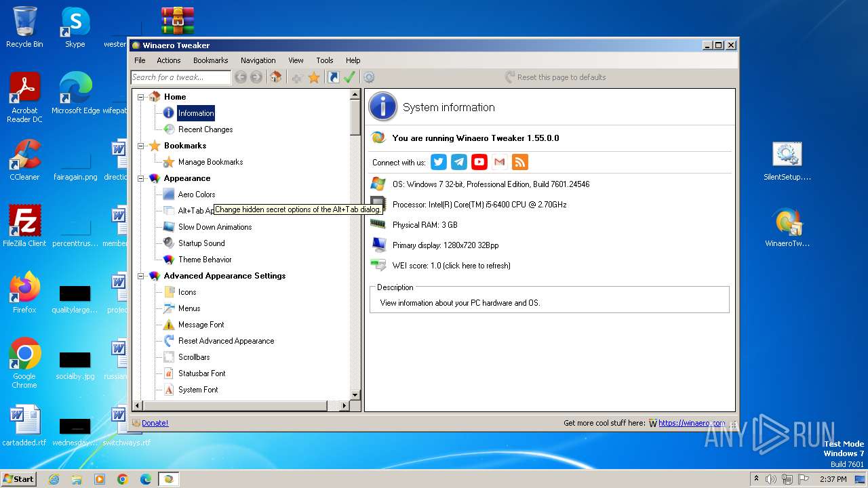Open the winaero.com link
Screen dimensions: 868x488
click(692, 423)
